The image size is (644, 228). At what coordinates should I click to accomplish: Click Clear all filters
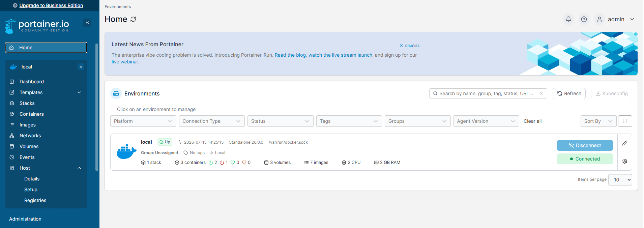(x=533, y=121)
